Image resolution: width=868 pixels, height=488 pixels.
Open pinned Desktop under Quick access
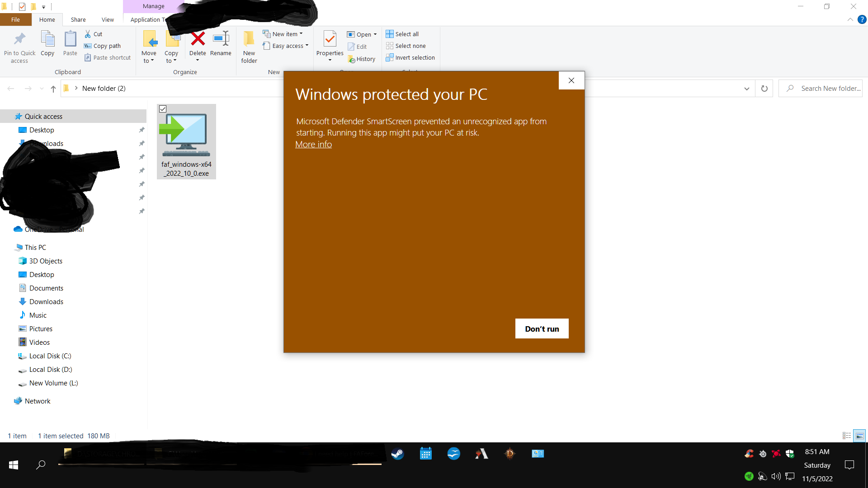(x=42, y=130)
